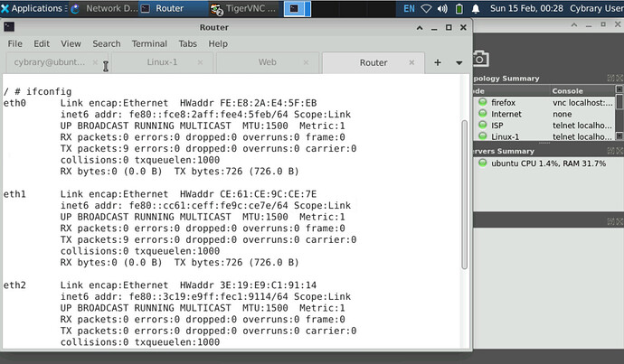Screen dimensions: 624x364
Task: Click the green status icon beside ISP
Action: [482, 125]
